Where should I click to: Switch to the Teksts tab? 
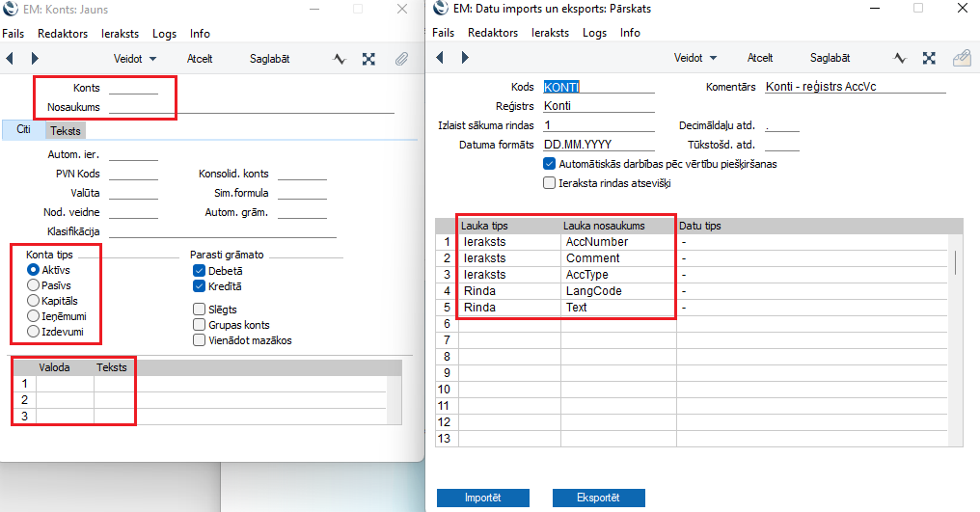(66, 130)
